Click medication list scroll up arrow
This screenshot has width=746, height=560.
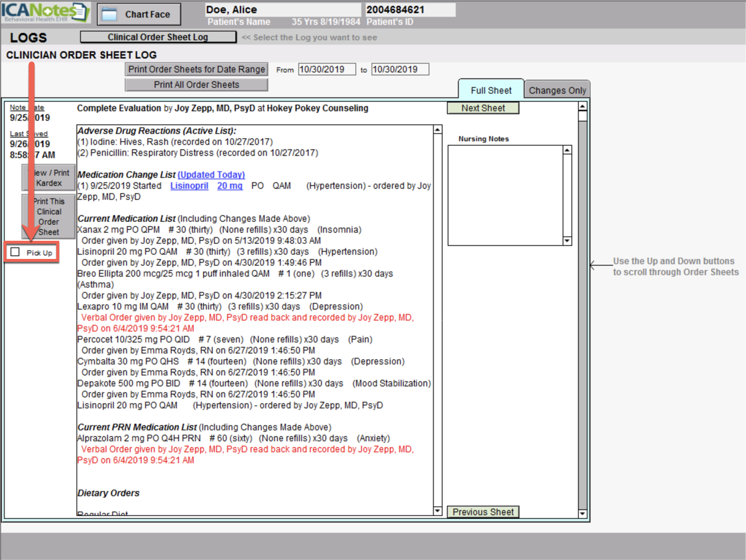(437, 129)
